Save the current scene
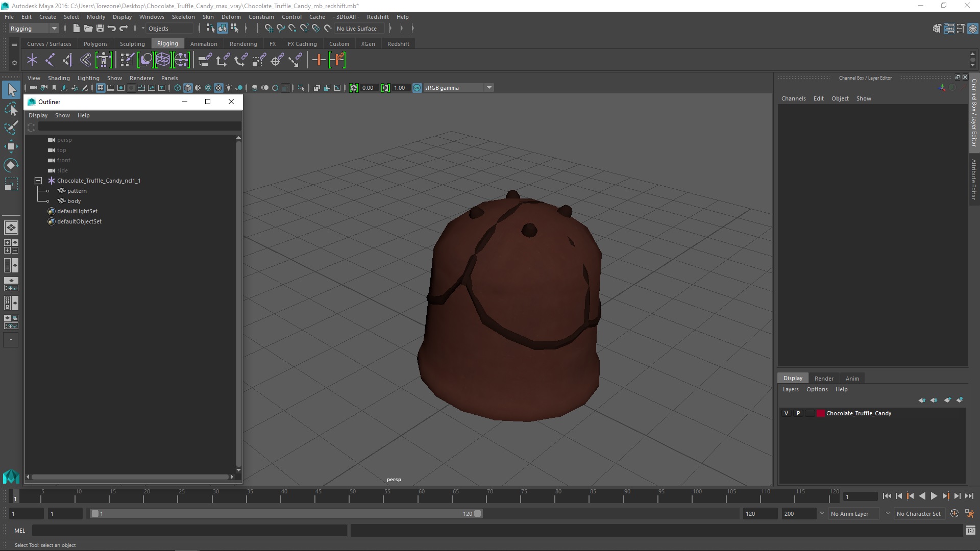Screen dimensions: 980x551 click(100, 29)
